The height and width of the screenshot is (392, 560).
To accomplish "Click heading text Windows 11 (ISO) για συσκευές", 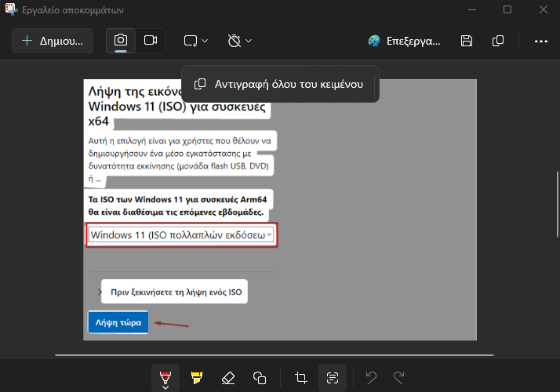I will tap(176, 107).
